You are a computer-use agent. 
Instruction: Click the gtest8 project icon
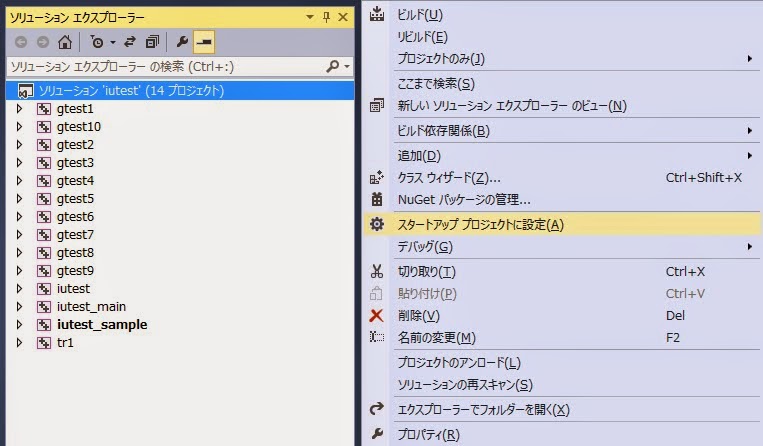(x=44, y=253)
